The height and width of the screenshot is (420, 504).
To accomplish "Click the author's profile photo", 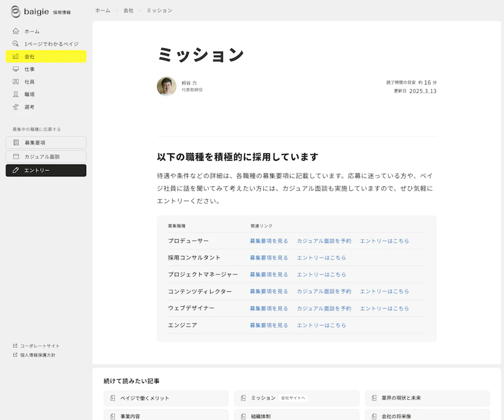I will [166, 86].
